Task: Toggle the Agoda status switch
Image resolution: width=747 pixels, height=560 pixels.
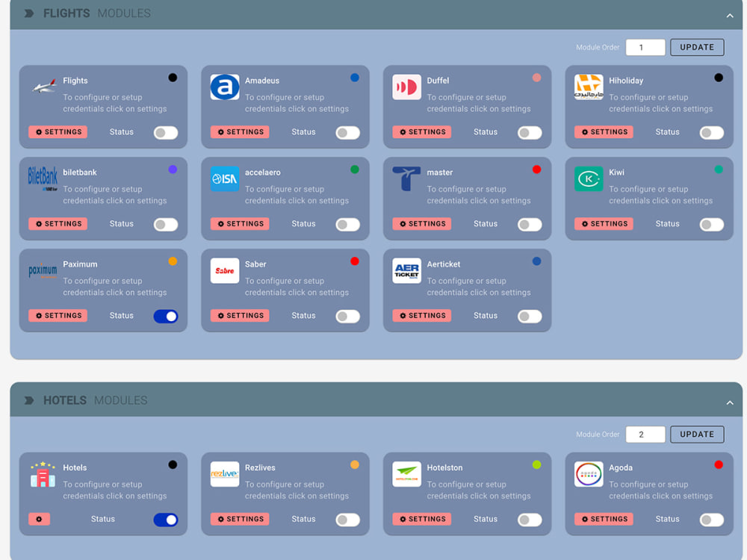Action: (x=712, y=520)
